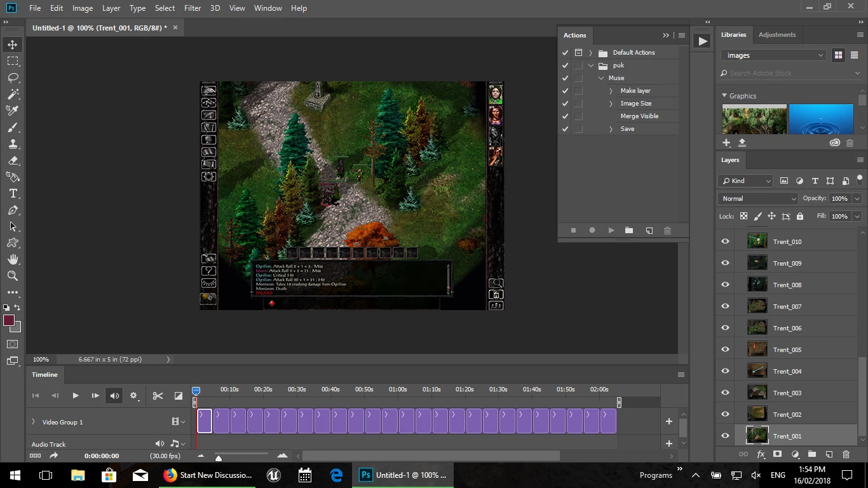Open the Edit Toolbar three-dots button

point(13,292)
